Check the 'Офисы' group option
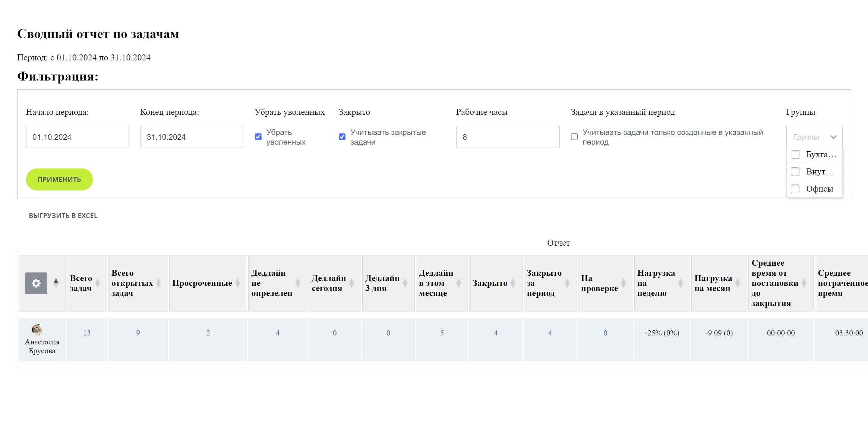The height and width of the screenshot is (448, 868). [x=795, y=189]
